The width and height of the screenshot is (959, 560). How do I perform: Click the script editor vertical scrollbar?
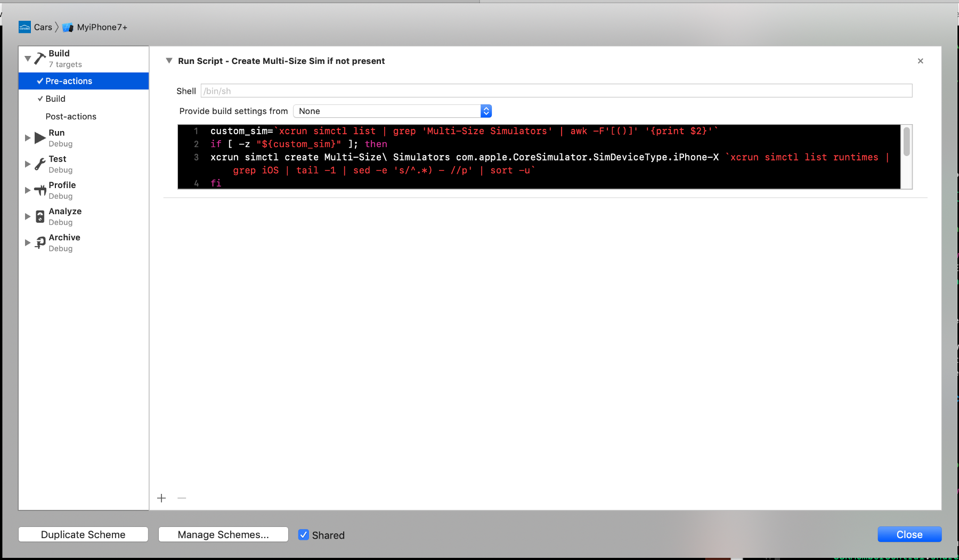click(906, 143)
